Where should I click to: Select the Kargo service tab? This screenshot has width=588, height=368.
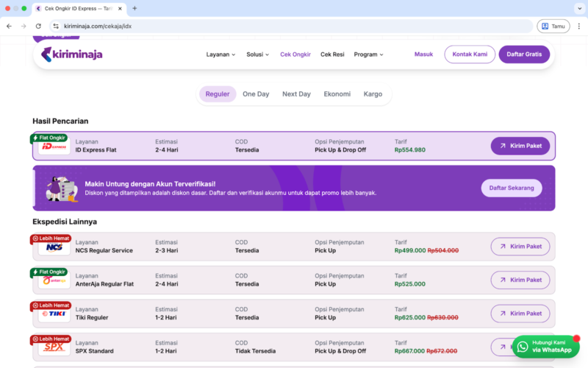373,94
